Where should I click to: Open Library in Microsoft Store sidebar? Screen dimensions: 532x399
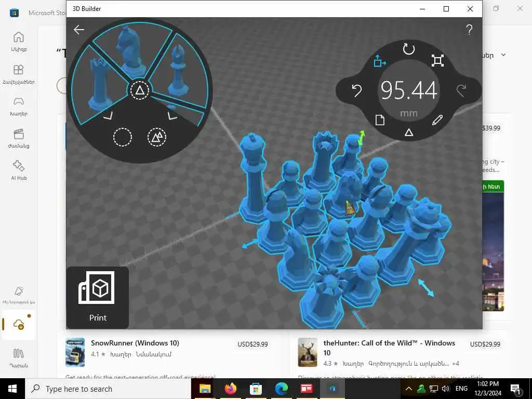(x=19, y=357)
